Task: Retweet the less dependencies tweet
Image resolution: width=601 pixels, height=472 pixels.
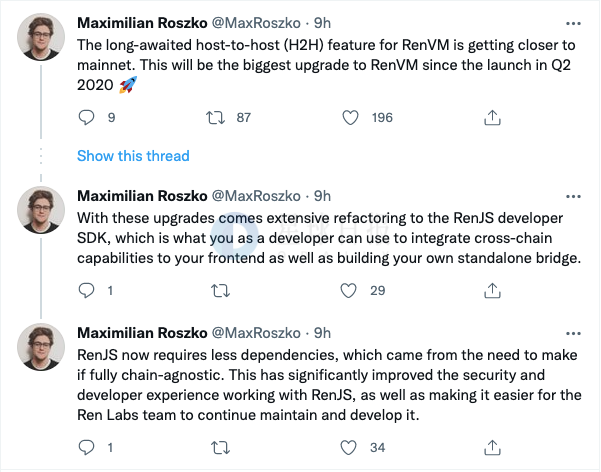Action: pos(213,447)
